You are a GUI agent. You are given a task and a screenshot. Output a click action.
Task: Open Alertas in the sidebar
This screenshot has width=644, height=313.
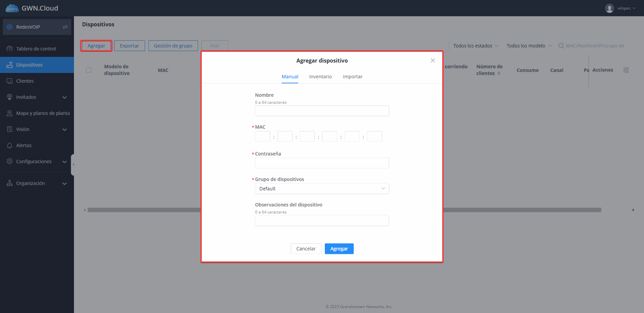pos(37,145)
